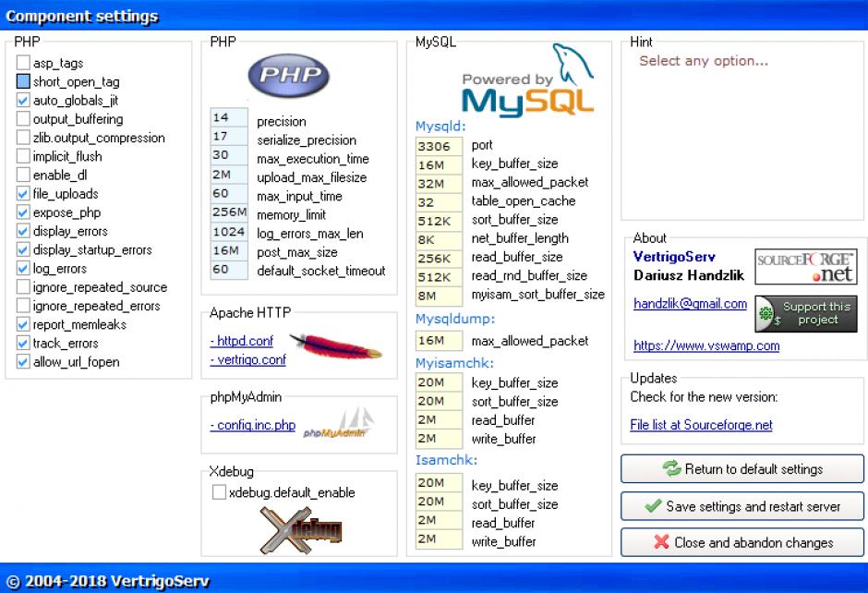The image size is (868, 593).
Task: Edit Mysqld max_allowed_packet 32M field
Action: [439, 184]
